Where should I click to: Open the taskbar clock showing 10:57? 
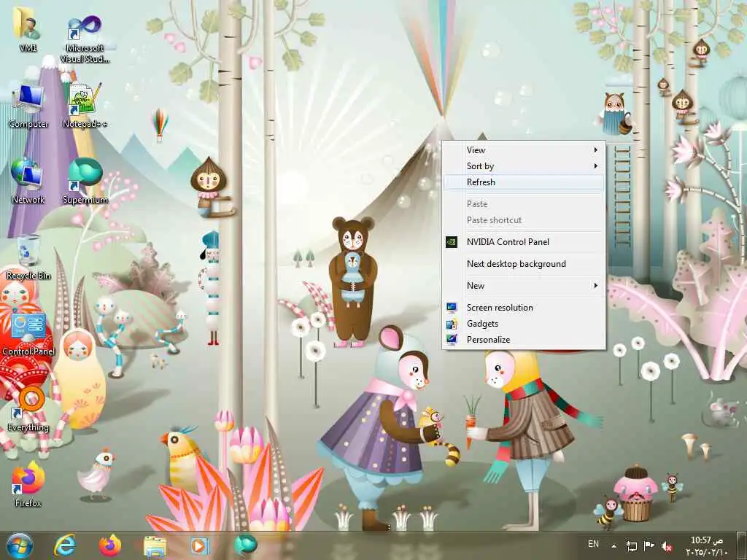tap(707, 546)
